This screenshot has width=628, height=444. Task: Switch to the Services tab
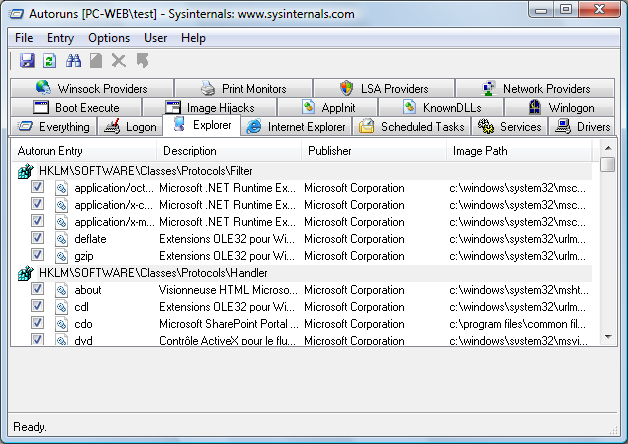510,127
